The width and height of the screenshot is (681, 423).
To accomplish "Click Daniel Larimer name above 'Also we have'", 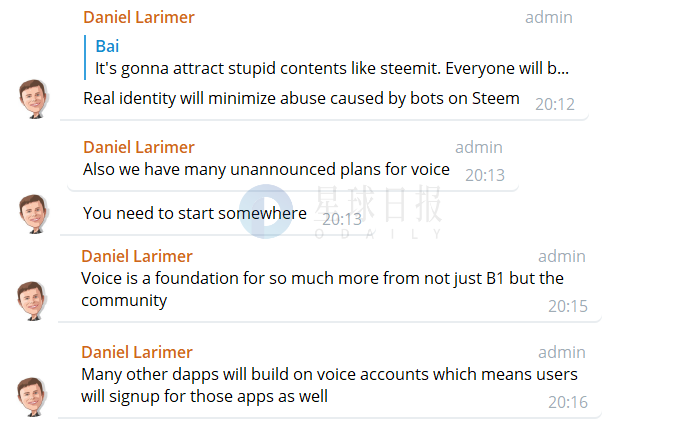I will coord(139,147).
